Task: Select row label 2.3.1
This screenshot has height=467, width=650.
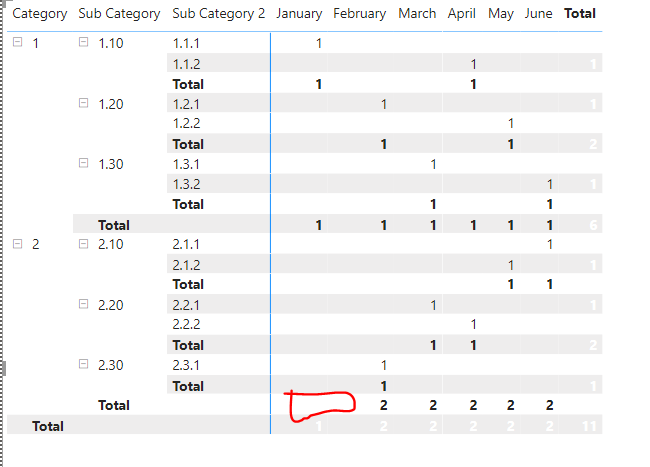Action: coord(186,365)
